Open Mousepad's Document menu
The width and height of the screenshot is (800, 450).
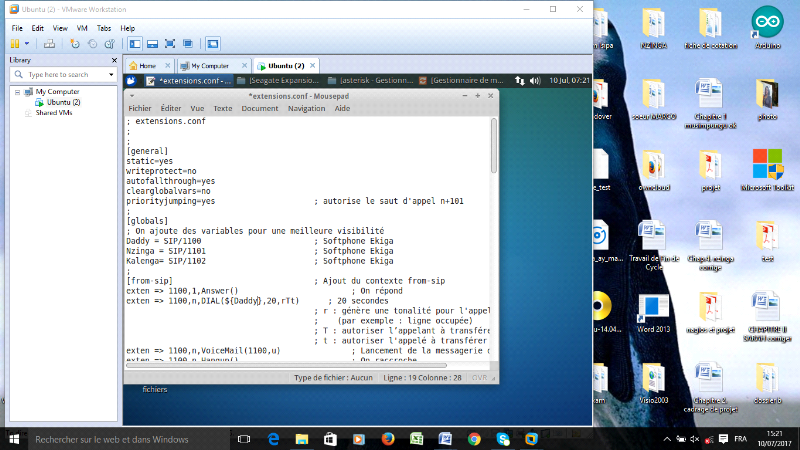[x=260, y=108]
